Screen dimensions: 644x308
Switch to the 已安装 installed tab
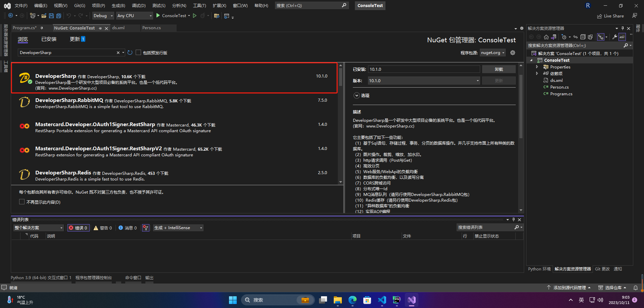[49, 39]
